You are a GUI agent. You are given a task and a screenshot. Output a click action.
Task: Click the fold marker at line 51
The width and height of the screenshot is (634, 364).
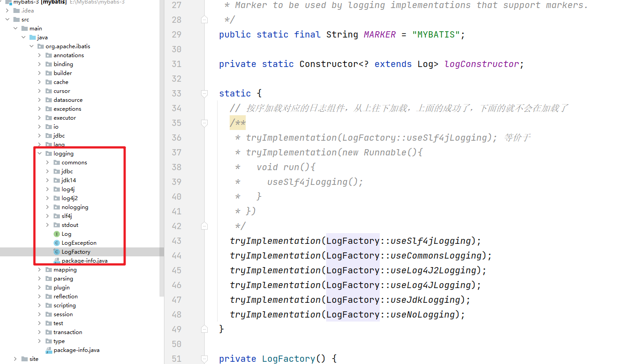point(205,359)
